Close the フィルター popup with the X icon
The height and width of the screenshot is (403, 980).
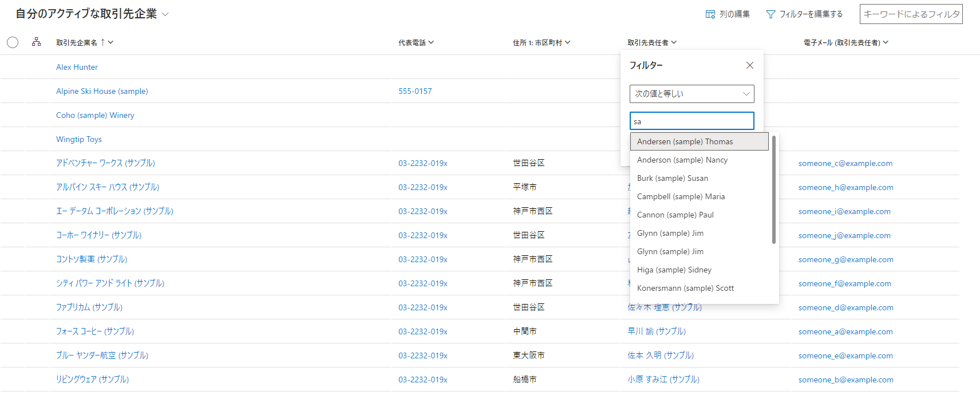(750, 65)
